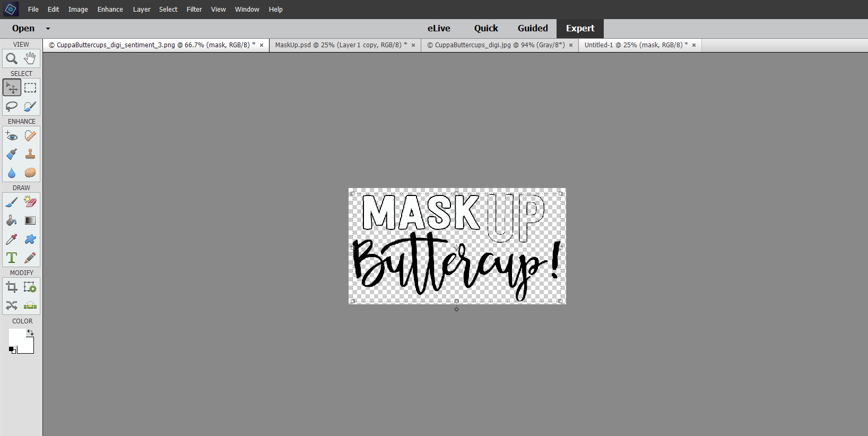
Task: Switch to eLive mode
Action: (439, 29)
